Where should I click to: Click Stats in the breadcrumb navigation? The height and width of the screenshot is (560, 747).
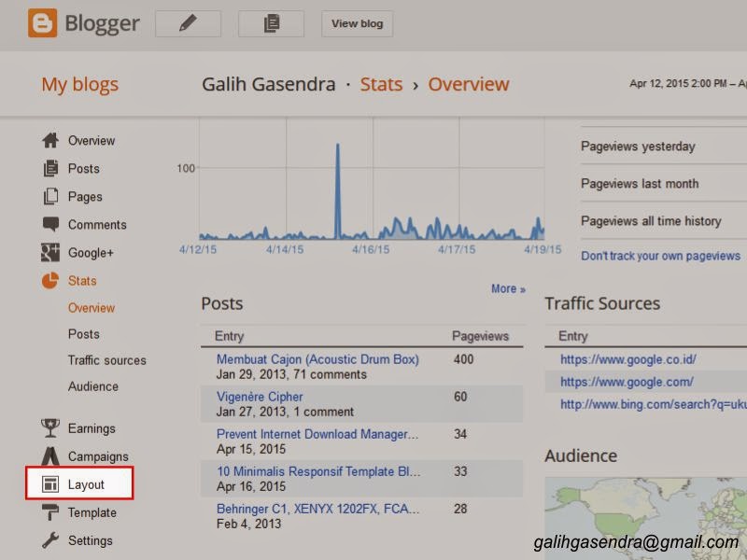click(381, 84)
